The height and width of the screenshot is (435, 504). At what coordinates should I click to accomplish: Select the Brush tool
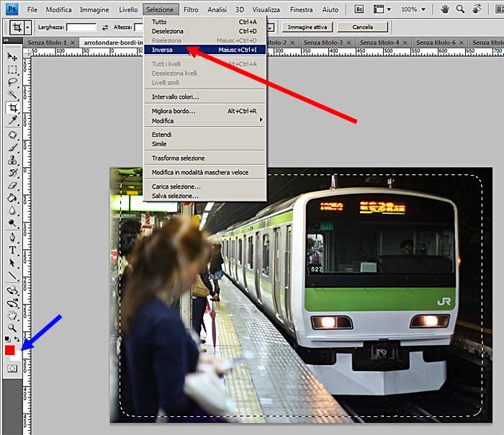[12, 147]
